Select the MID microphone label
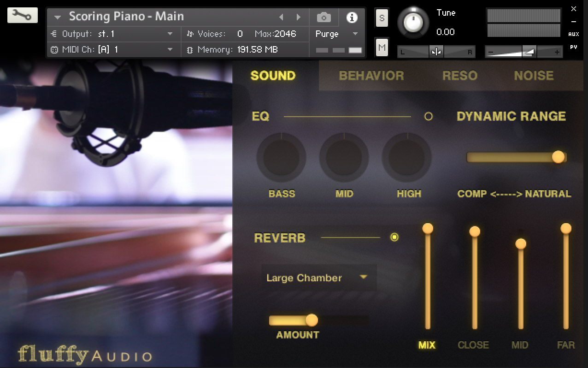588x368 pixels. (520, 345)
